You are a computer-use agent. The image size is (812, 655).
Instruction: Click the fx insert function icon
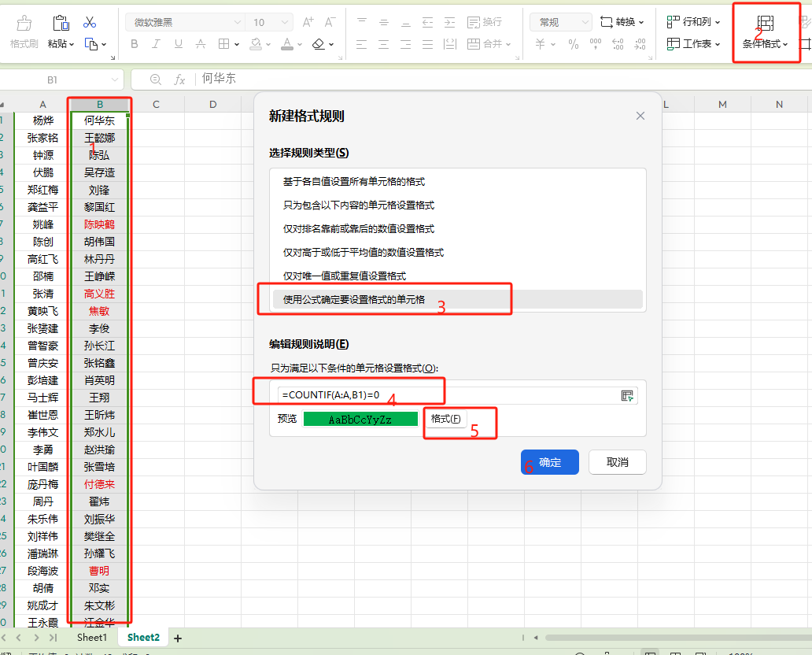[x=179, y=79]
